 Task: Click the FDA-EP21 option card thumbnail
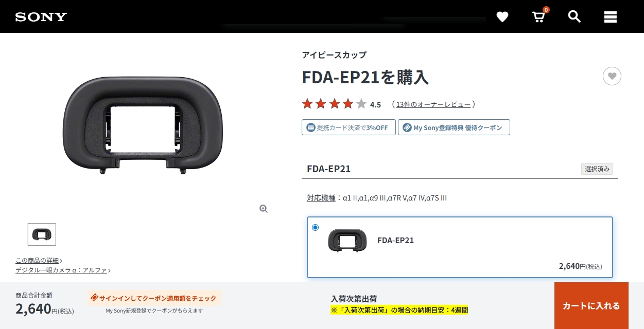pyautogui.click(x=347, y=240)
